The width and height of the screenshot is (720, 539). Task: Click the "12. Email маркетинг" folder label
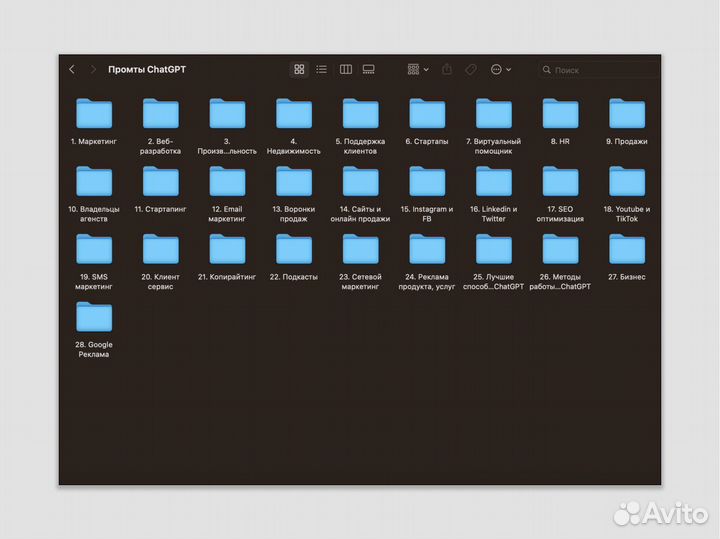click(227, 214)
